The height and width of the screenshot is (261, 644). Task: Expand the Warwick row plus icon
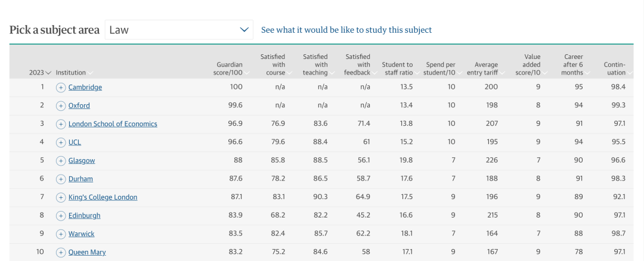[61, 234]
